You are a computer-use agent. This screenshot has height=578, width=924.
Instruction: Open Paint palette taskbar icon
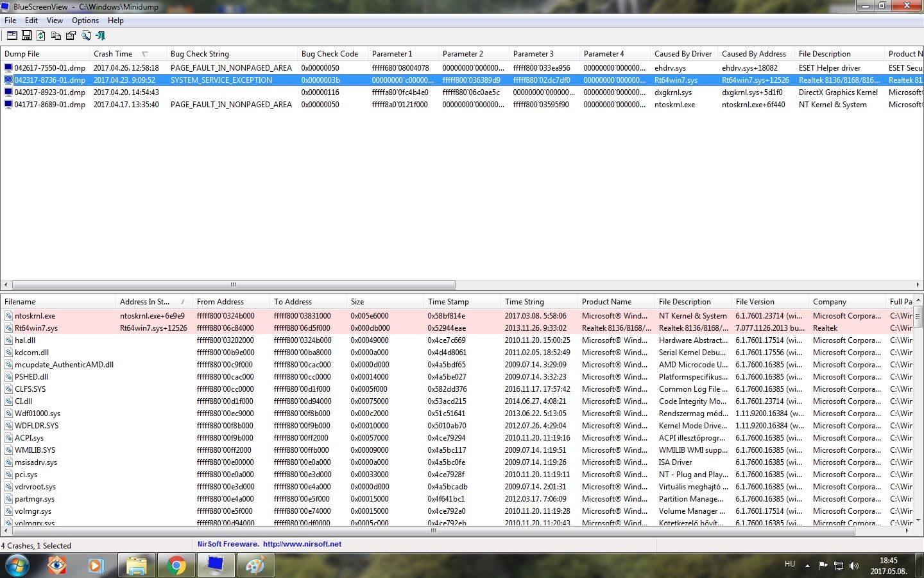coord(255,566)
